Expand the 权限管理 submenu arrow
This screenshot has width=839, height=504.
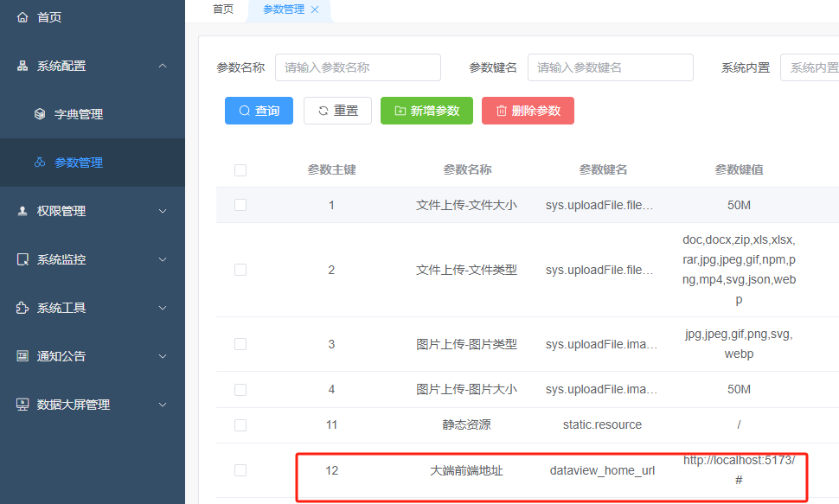[163, 211]
